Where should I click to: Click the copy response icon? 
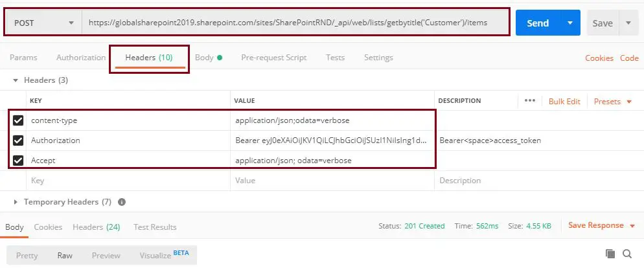tap(610, 254)
